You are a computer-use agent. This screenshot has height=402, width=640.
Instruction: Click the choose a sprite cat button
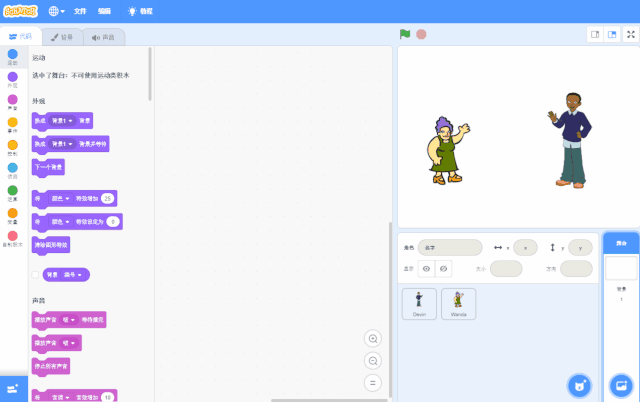pyautogui.click(x=580, y=386)
